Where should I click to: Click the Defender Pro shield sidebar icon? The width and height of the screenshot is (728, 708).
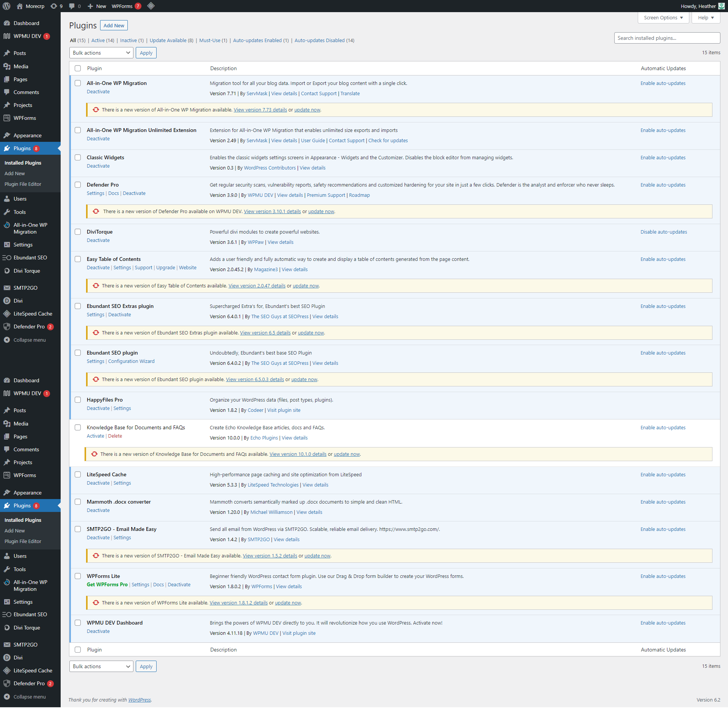(x=7, y=327)
